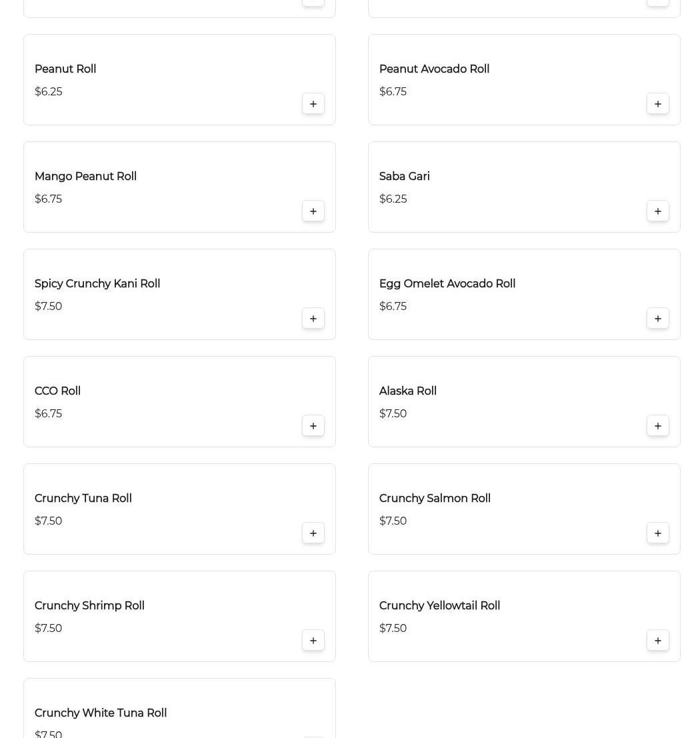
Task: Add Crunchy Shrimp Roll to order
Action: point(313,641)
